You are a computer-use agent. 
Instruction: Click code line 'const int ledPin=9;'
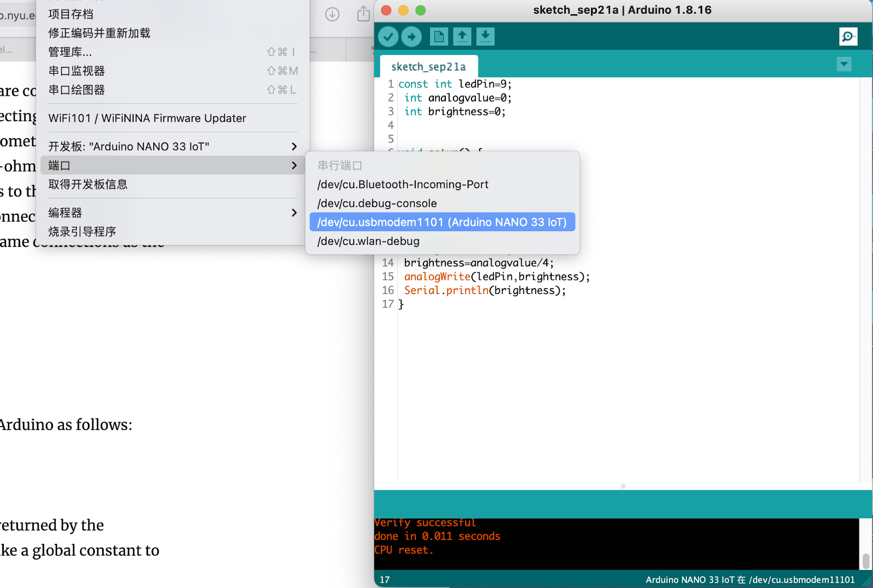pyautogui.click(x=455, y=84)
